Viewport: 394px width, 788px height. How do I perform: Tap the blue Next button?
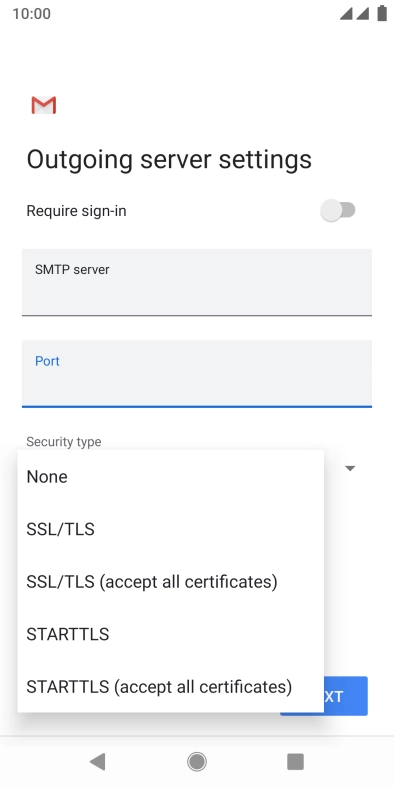coord(346,696)
